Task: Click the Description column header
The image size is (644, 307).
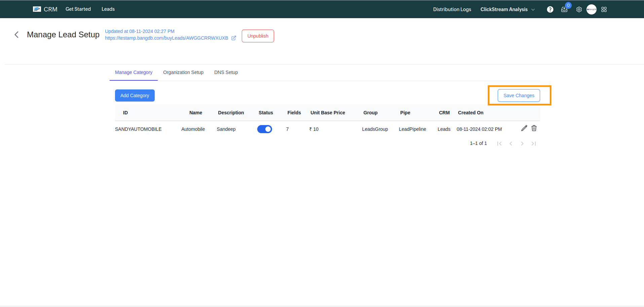Action: tap(231, 113)
